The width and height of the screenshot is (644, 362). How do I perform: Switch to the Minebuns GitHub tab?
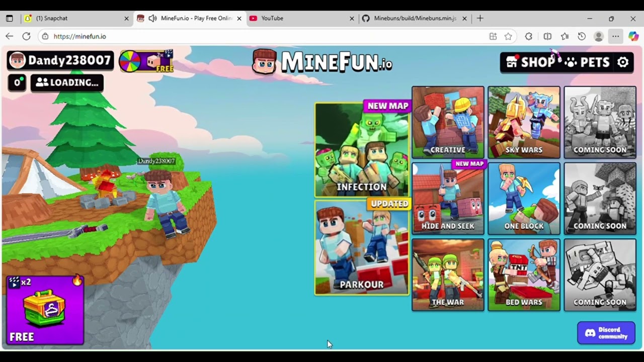click(415, 18)
